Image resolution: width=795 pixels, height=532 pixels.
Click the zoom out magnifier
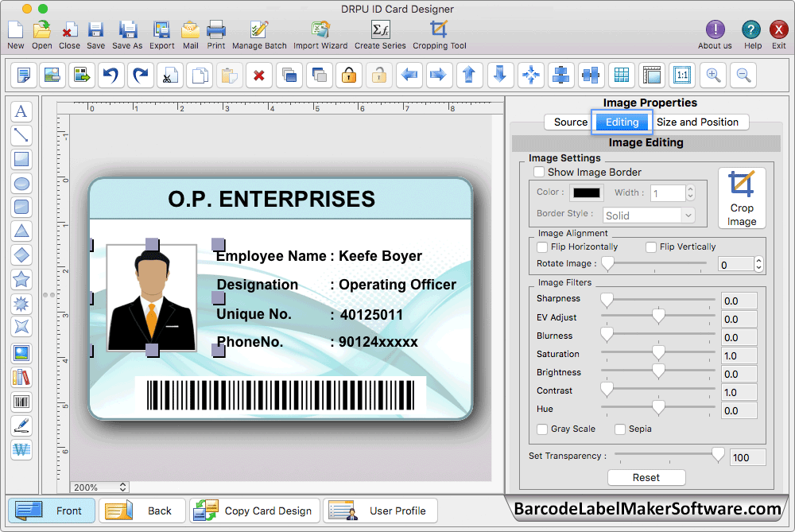pyautogui.click(x=744, y=76)
